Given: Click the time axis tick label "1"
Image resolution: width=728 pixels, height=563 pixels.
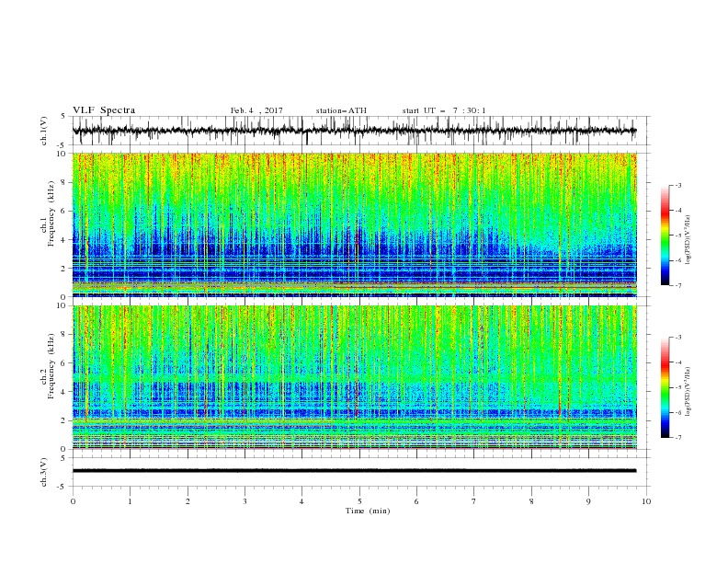Looking at the screenshot, I should pyautogui.click(x=130, y=501).
